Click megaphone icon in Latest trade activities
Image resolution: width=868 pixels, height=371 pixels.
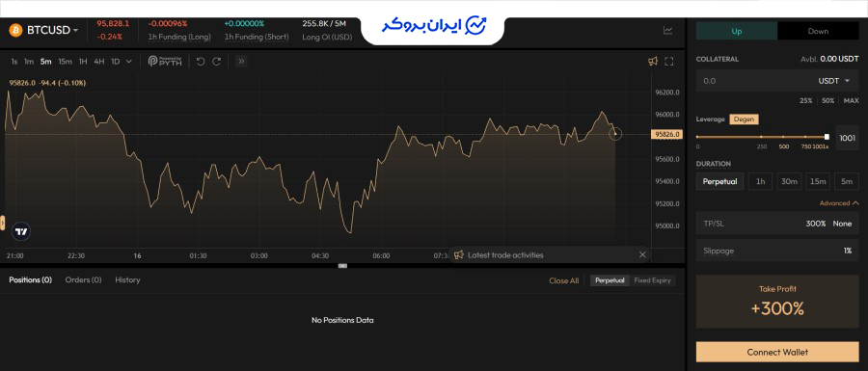coord(458,255)
